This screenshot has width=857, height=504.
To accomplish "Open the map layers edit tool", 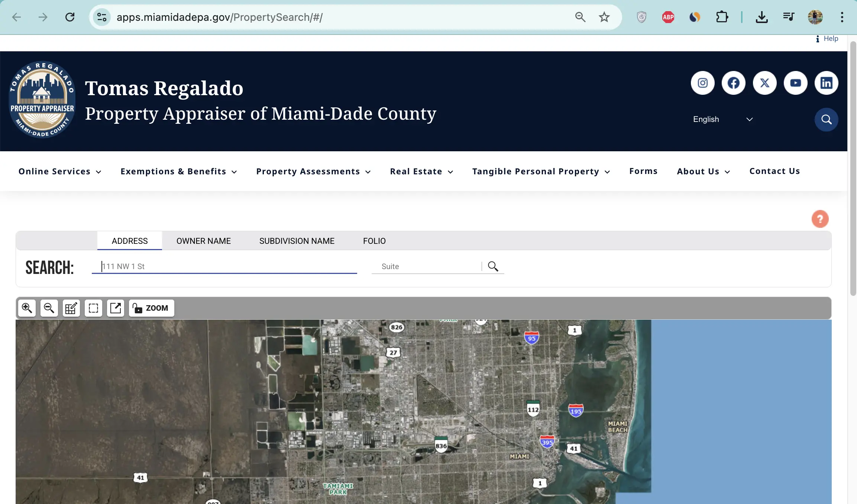I will (71, 308).
